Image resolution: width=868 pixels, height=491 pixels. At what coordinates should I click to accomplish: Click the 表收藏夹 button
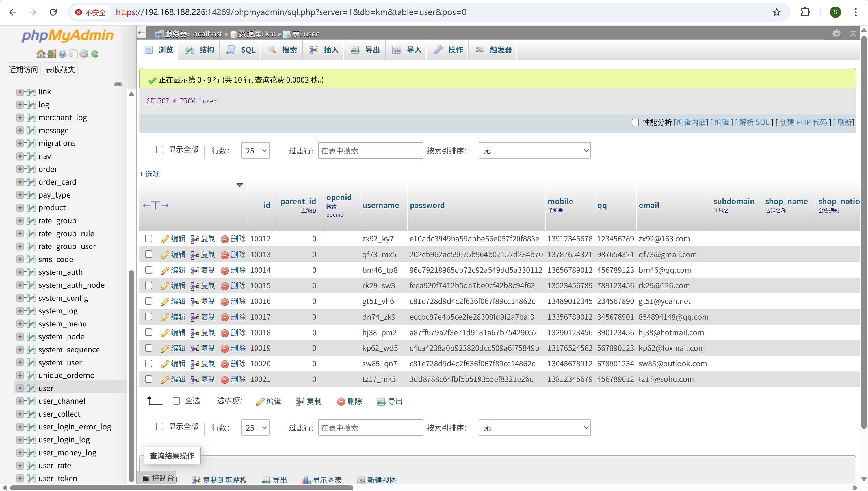[x=60, y=70]
